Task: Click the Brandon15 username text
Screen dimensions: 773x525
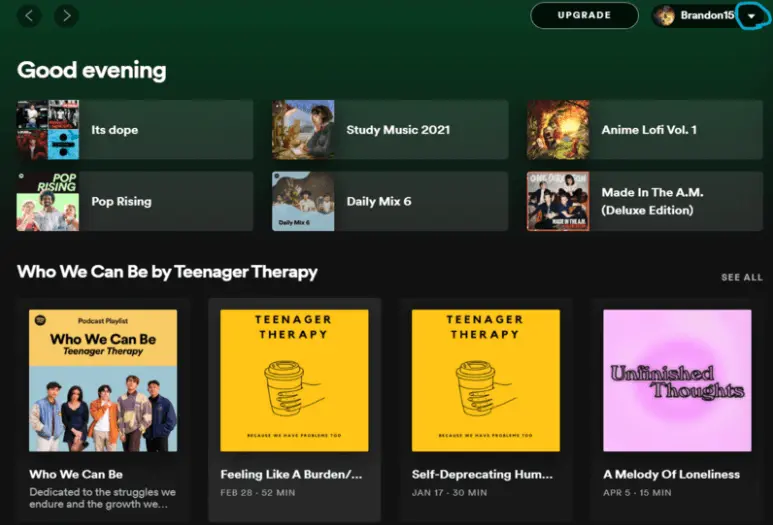Action: click(707, 15)
